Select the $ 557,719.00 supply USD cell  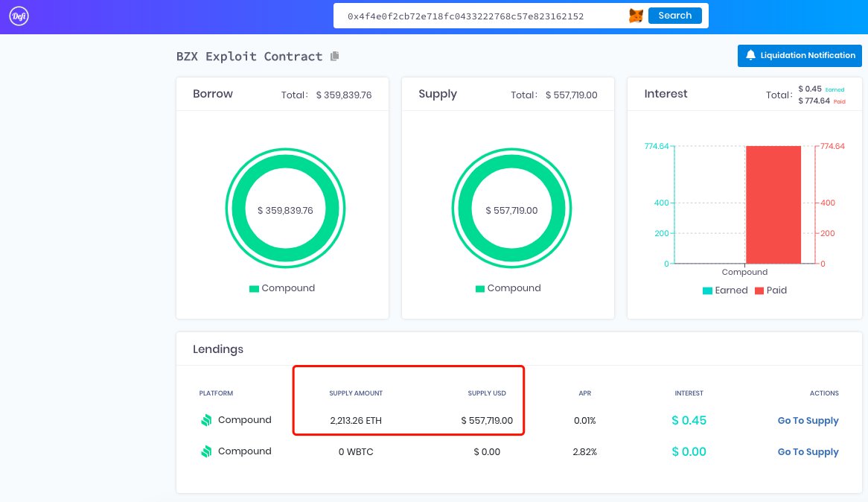tap(487, 421)
